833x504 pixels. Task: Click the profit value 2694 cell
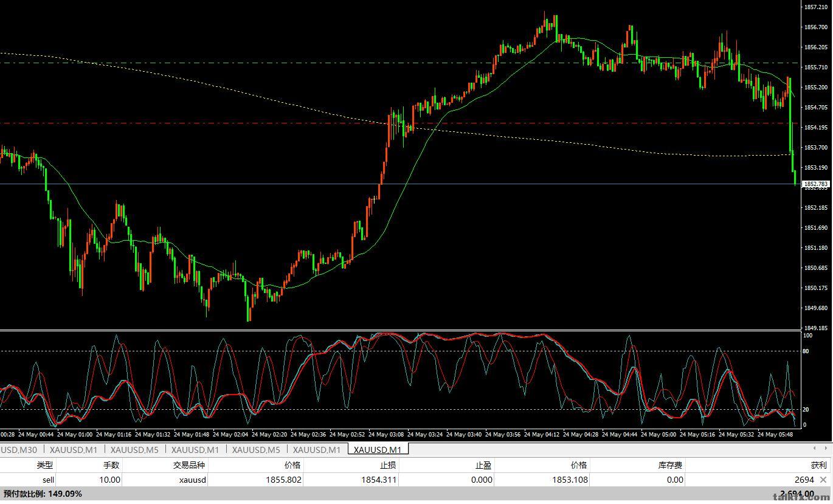pos(804,480)
